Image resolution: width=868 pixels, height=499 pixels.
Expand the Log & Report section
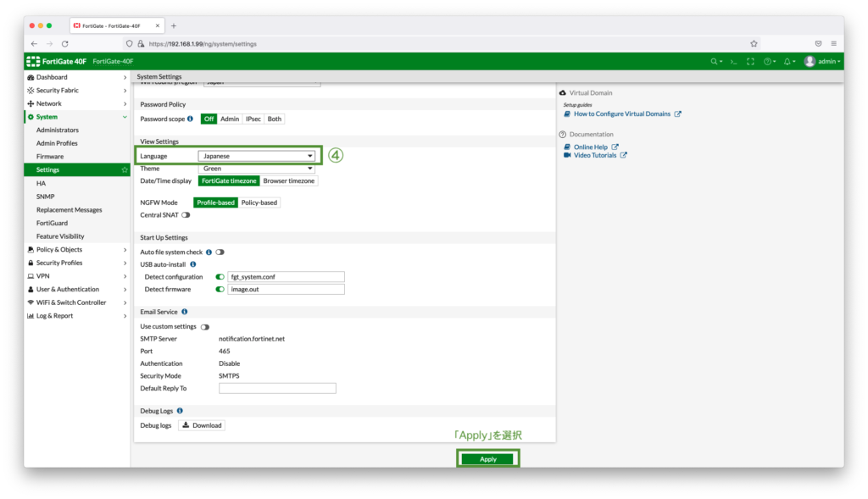coord(77,316)
